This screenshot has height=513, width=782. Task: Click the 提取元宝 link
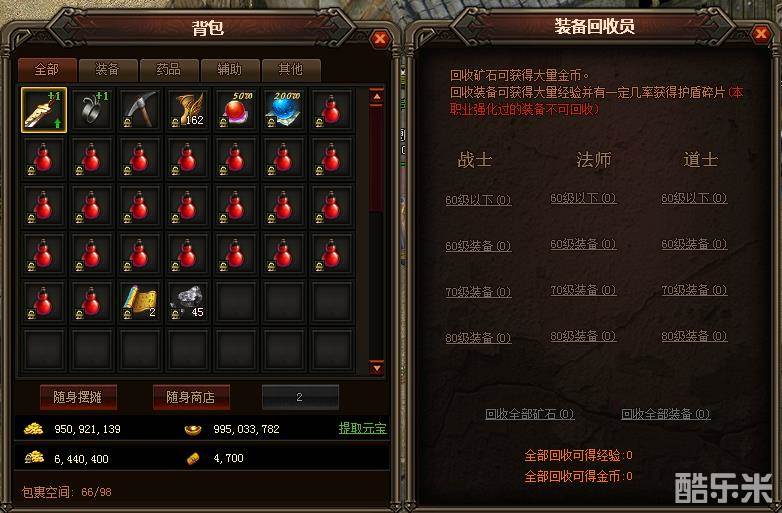(x=362, y=428)
